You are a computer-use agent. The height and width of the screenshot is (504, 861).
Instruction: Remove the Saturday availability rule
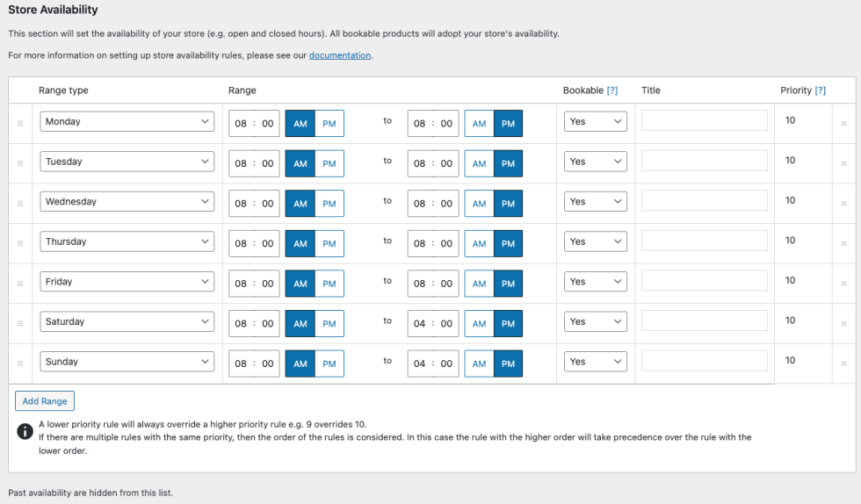pyautogui.click(x=843, y=324)
